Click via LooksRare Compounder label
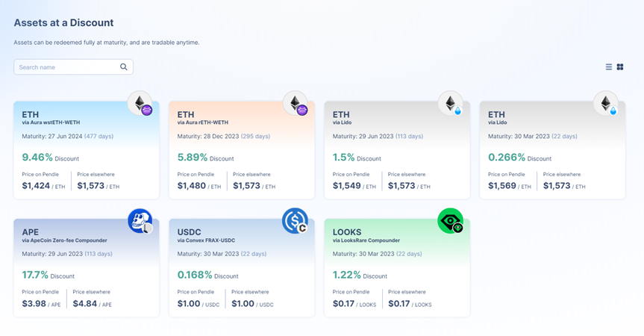The height and width of the screenshot is (336, 644). (x=366, y=240)
